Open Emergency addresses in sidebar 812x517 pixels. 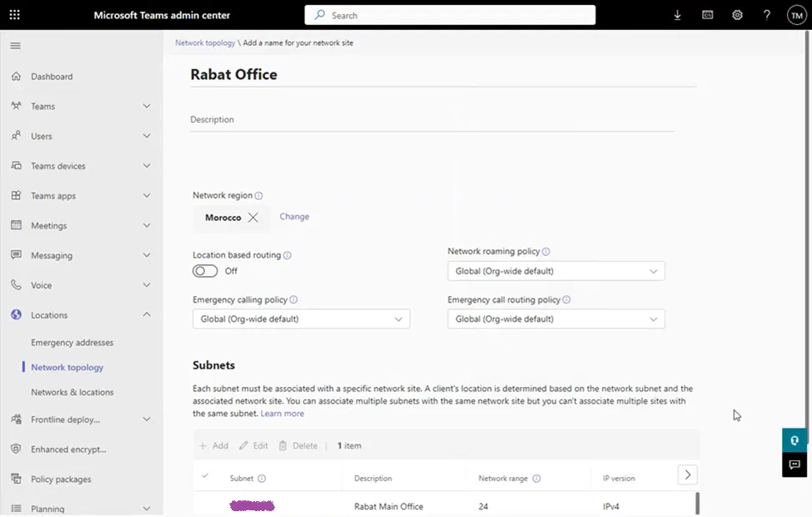pyautogui.click(x=72, y=343)
